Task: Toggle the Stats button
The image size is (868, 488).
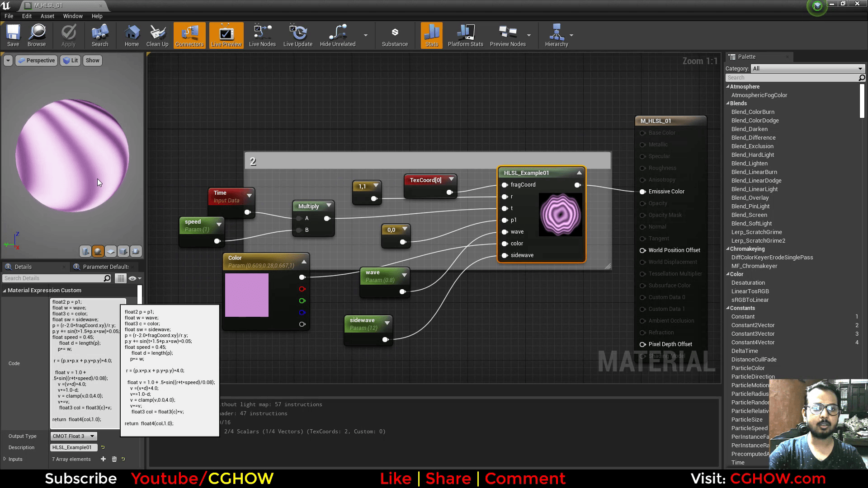Action: click(x=432, y=35)
